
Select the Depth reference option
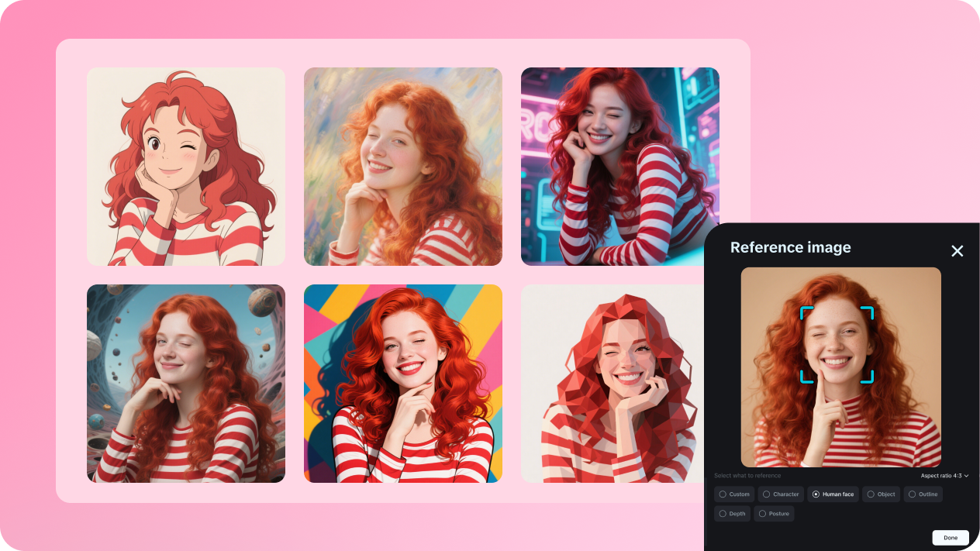click(x=732, y=513)
